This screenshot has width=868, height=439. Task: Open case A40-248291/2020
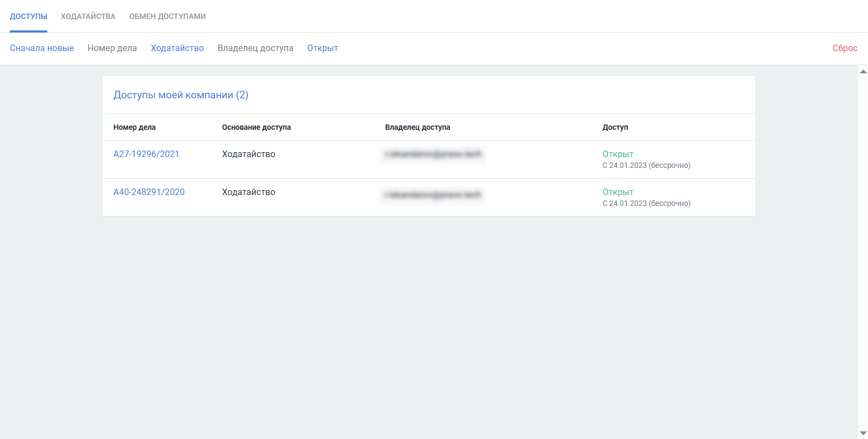149,192
